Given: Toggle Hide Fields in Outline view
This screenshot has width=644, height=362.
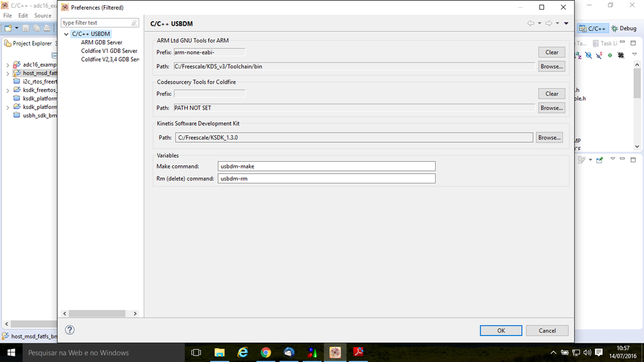Looking at the screenshot, I should (x=589, y=55).
